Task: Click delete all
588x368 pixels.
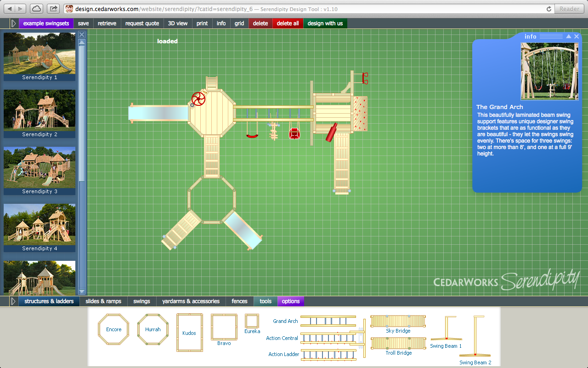Action: [x=288, y=23]
